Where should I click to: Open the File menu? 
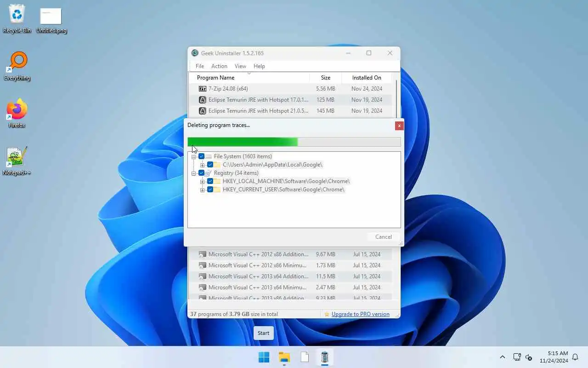(x=200, y=66)
